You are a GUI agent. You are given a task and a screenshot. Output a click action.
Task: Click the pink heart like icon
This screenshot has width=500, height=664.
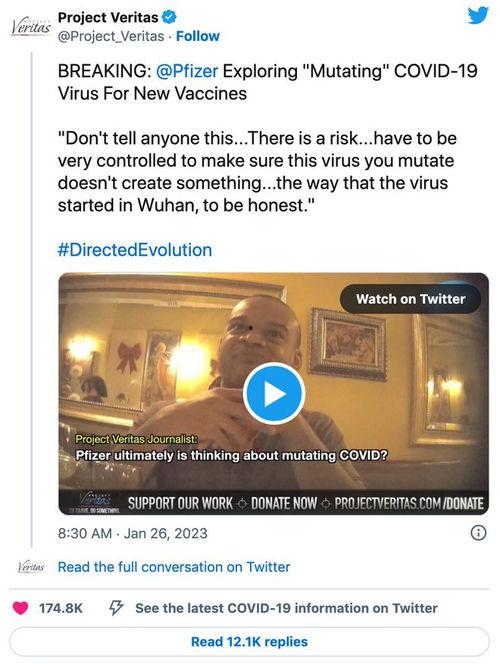pos(20,608)
